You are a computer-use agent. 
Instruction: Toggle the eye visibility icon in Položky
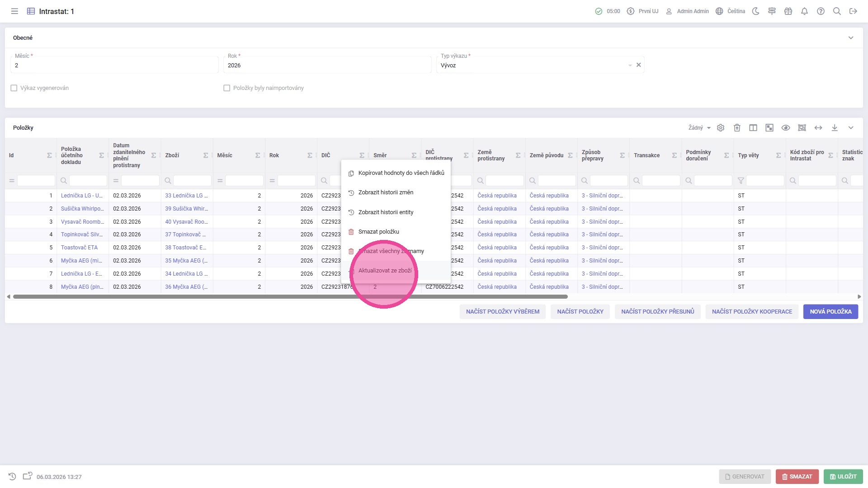(786, 128)
